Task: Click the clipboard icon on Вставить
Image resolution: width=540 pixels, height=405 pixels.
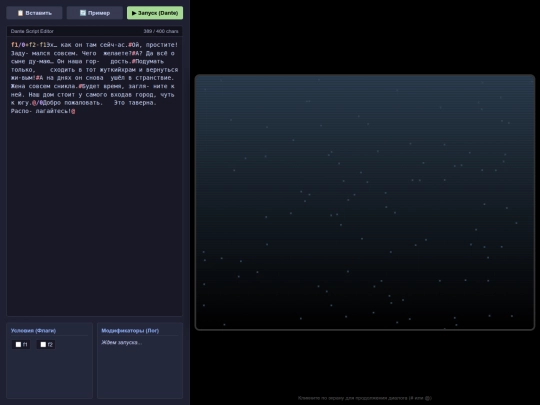Action: pyautogui.click(x=20, y=13)
